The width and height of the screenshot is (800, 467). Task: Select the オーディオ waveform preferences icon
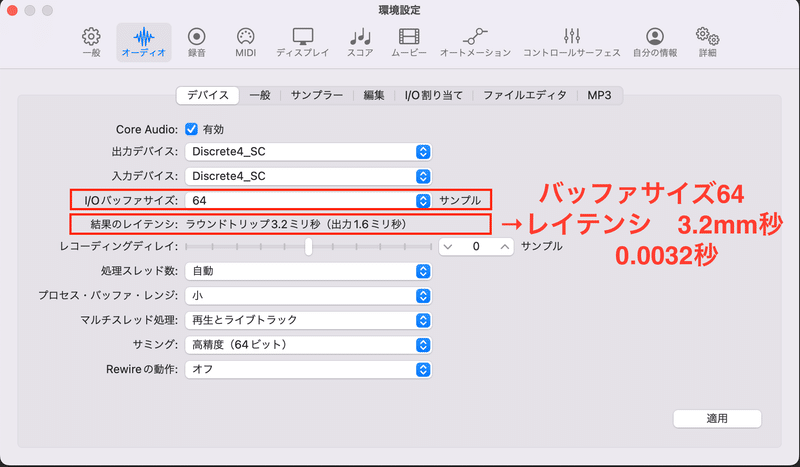144,42
